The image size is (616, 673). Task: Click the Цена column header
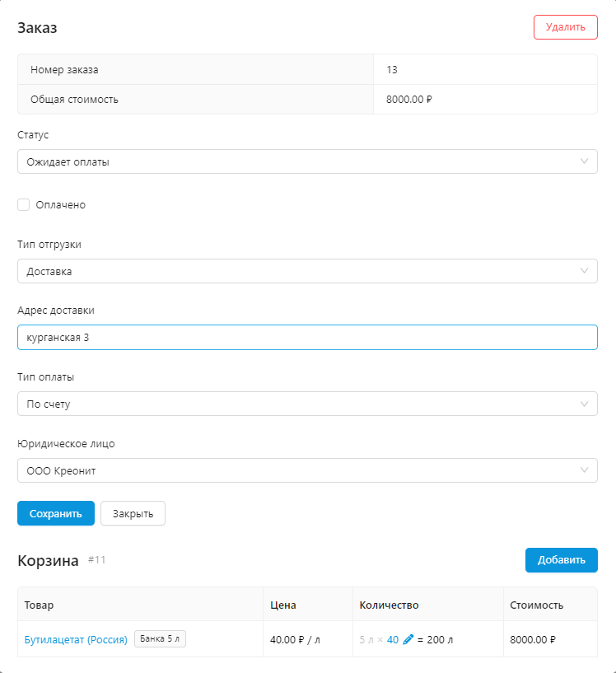(283, 605)
